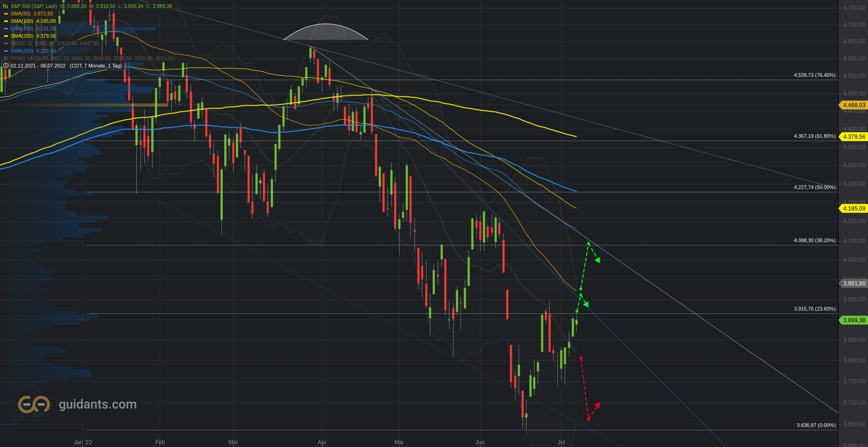Click the 4.300,00 price axis label
The image size is (868, 447).
point(855,165)
